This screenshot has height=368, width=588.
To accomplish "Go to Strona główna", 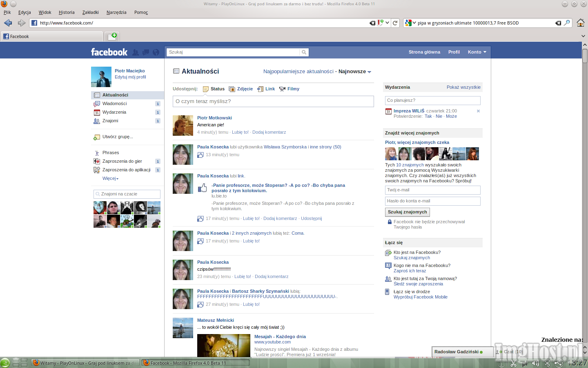I will click(x=424, y=52).
